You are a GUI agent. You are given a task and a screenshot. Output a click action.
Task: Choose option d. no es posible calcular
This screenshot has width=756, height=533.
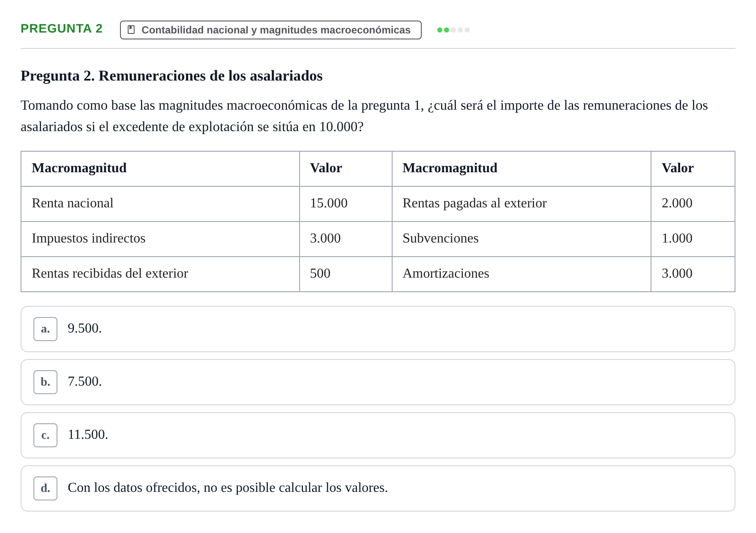[378, 488]
